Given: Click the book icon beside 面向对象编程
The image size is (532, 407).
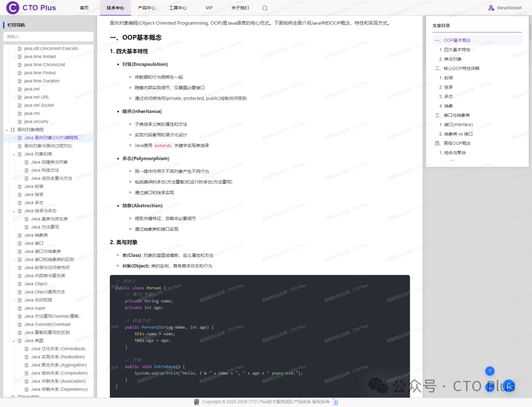Looking at the screenshot, I should click(x=13, y=130).
